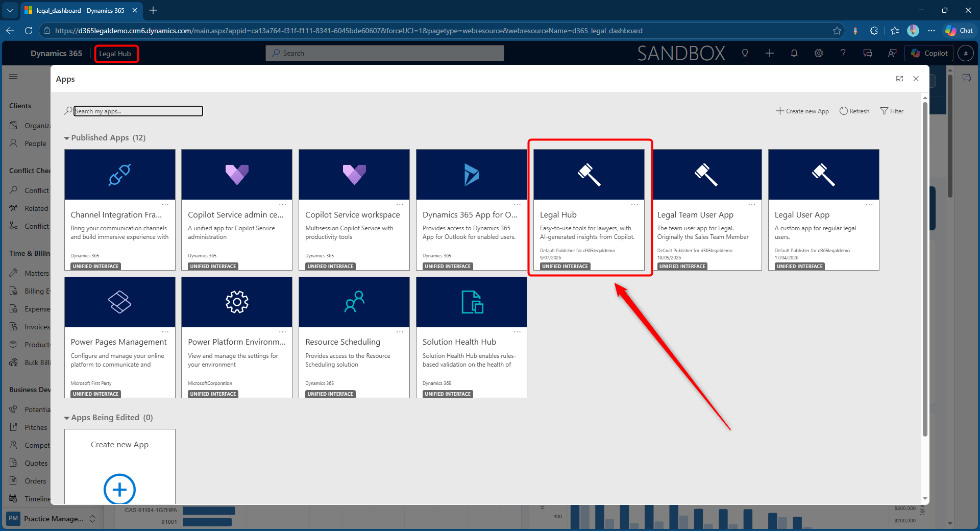Open more options for Resource Scheduling tile
Viewport: 980px width, 531px height.
coord(400,332)
